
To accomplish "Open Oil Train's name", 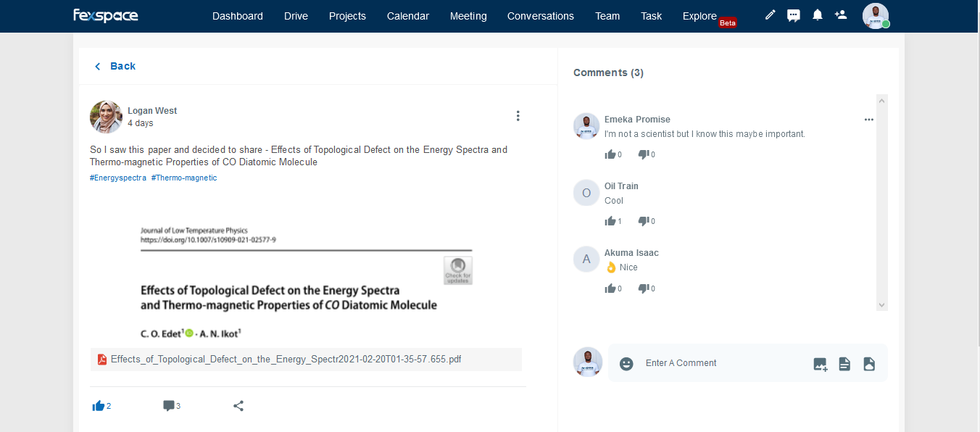I will 621,186.
